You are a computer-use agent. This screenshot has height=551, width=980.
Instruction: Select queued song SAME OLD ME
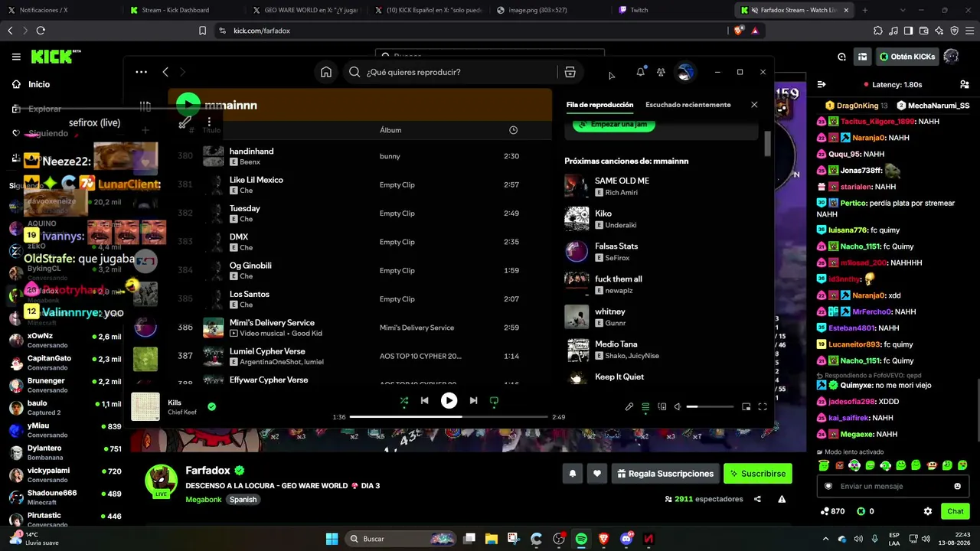(661, 186)
